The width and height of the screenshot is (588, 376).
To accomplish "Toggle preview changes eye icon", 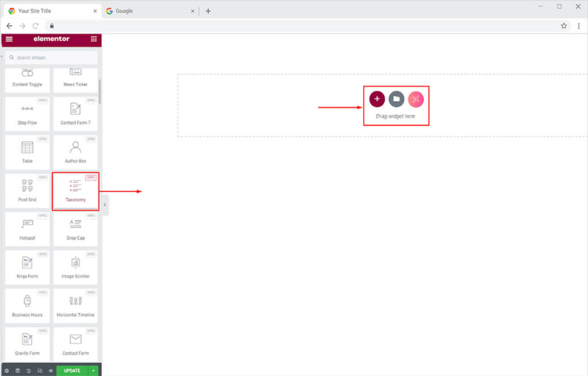I will (51, 371).
